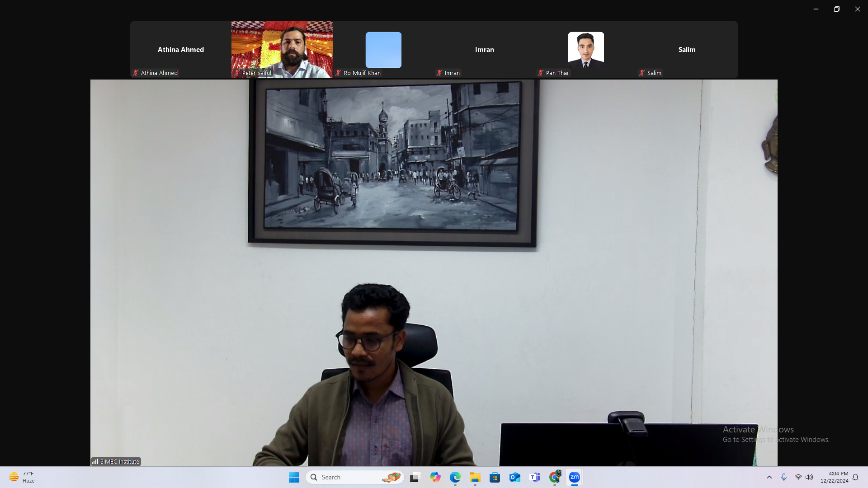Open Microsoft Edge from the taskbar
The width and height of the screenshot is (868, 488).
coord(455,477)
